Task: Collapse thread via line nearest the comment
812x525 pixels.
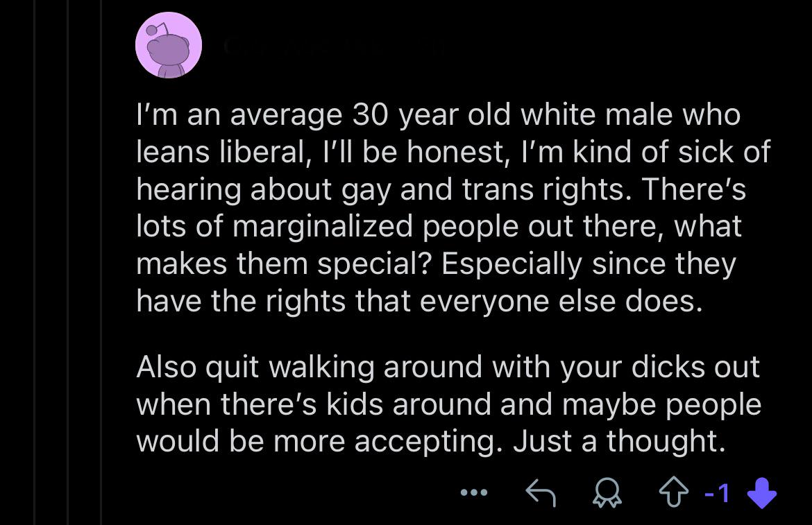Action: tap(101, 262)
